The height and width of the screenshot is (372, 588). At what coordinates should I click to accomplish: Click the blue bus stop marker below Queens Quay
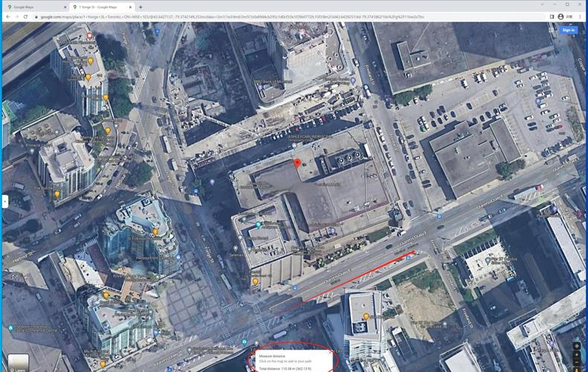pos(408,257)
